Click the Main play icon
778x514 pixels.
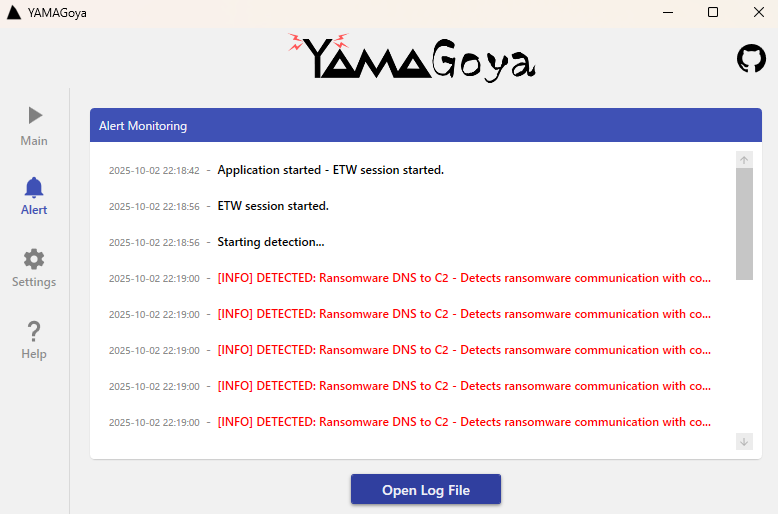[x=34, y=115]
